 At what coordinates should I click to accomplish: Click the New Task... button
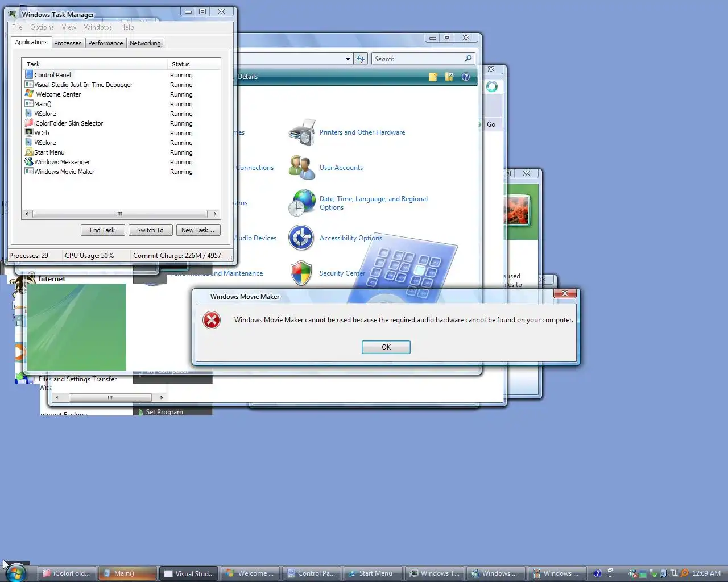pos(198,230)
